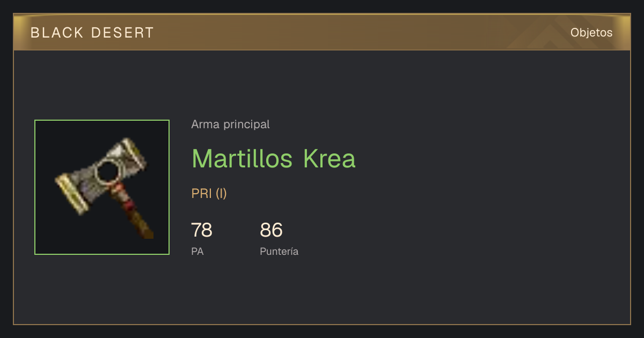The height and width of the screenshot is (338, 644).
Task: Click the word Krea in item name
Action: (329, 159)
